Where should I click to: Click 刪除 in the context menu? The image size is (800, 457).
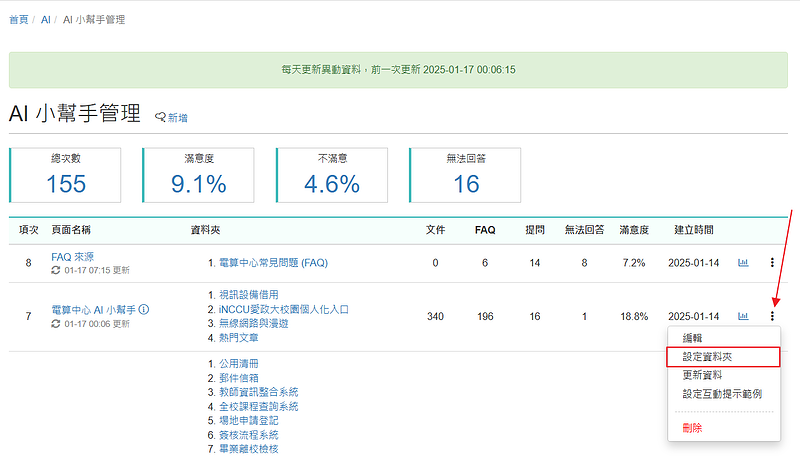[x=692, y=427]
